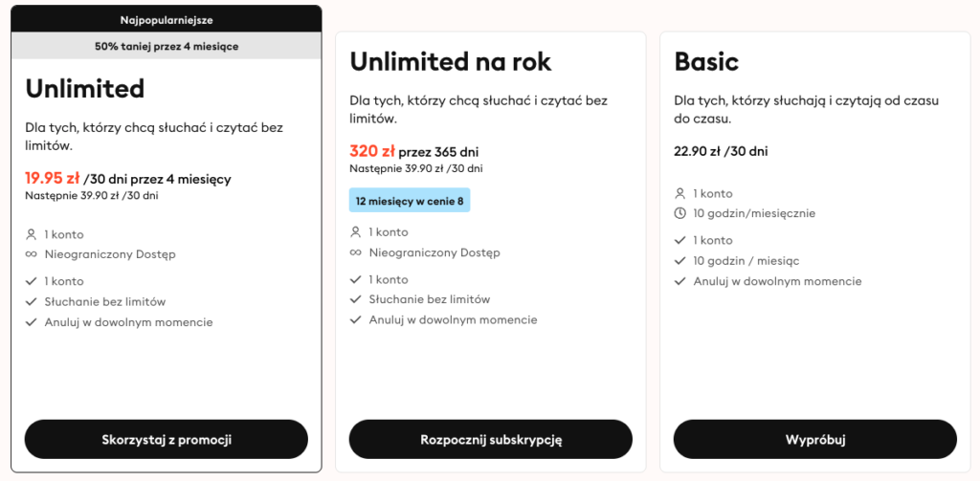Select the Unlimited na rok plan title

point(451,61)
